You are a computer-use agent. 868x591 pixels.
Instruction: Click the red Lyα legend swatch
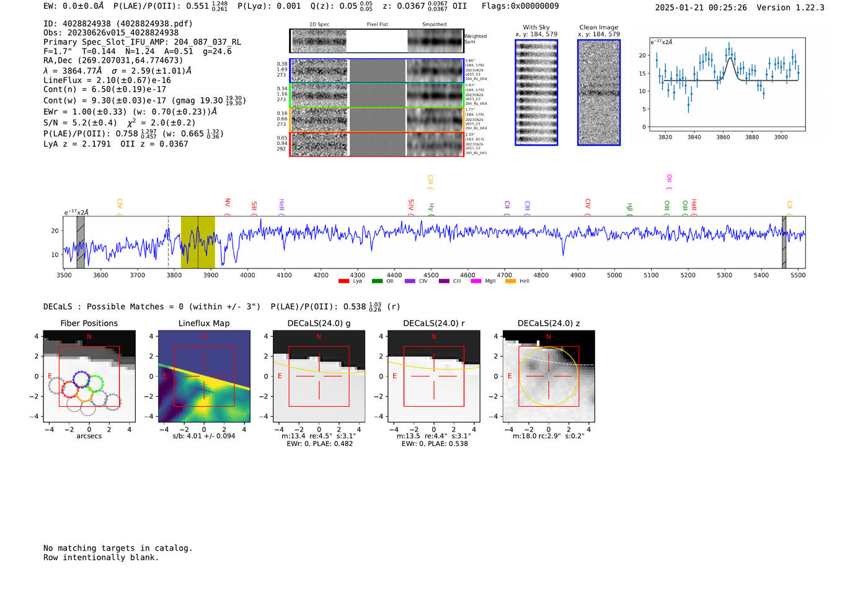tap(343, 282)
